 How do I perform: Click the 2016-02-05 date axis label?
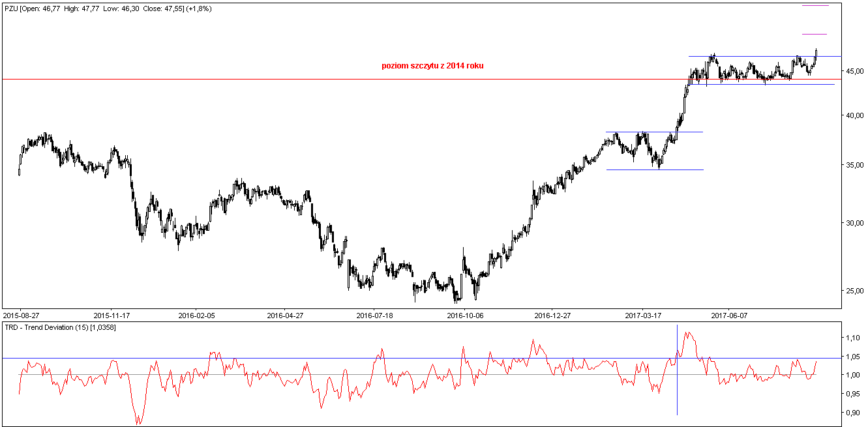198,314
